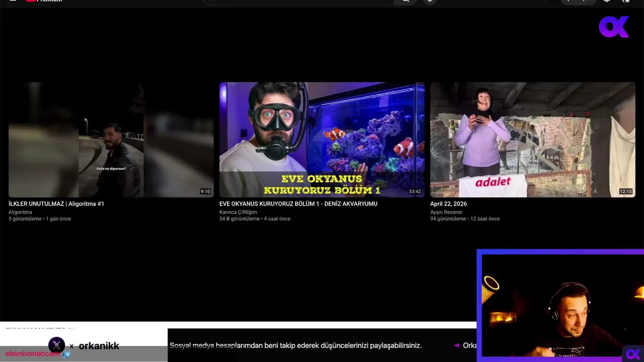Click '94 görüntüleme • 12 saat önce' text
Image resolution: width=644 pixels, height=362 pixels.
(x=465, y=219)
